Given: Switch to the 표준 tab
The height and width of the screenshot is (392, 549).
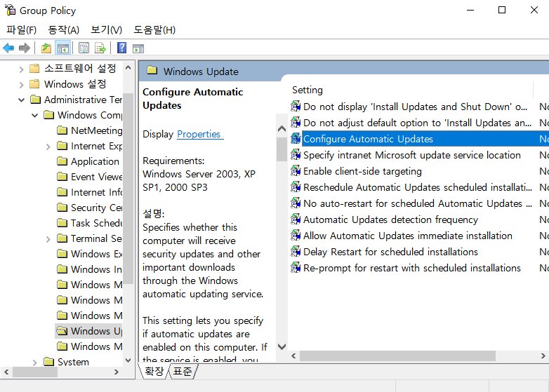Looking at the screenshot, I should point(183,371).
